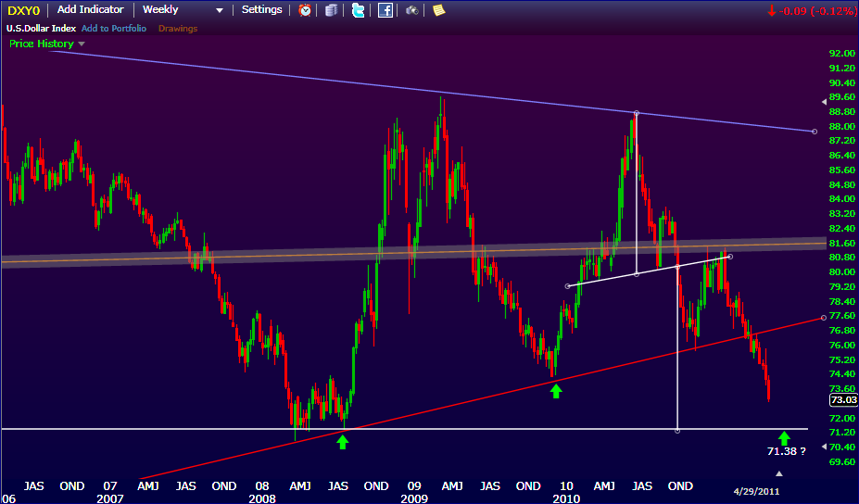Click the 80.00 price axis label
This screenshot has height=504, width=859.
pyautogui.click(x=842, y=272)
